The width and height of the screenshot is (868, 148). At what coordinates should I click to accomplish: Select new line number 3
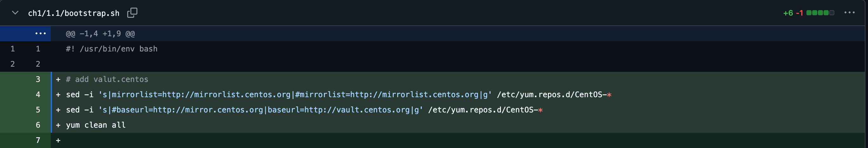(38, 79)
